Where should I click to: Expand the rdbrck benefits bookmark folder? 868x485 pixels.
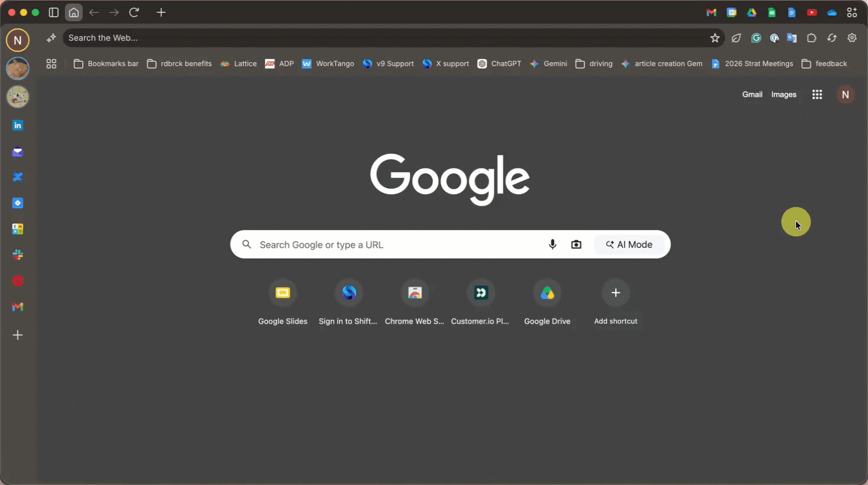[x=180, y=64]
